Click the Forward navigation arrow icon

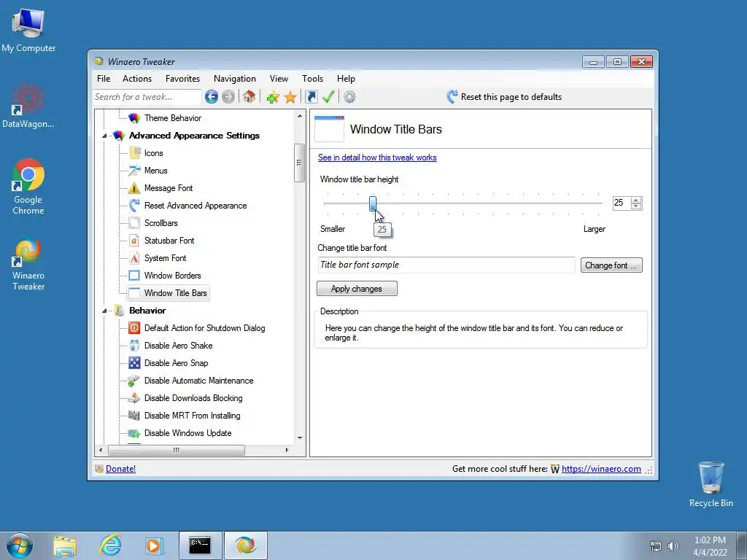tap(228, 97)
